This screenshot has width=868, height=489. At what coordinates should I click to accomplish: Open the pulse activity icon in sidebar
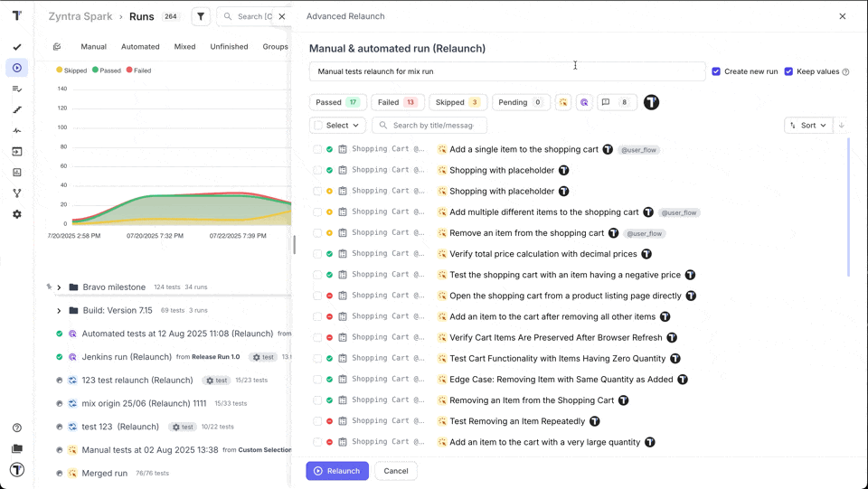click(16, 131)
